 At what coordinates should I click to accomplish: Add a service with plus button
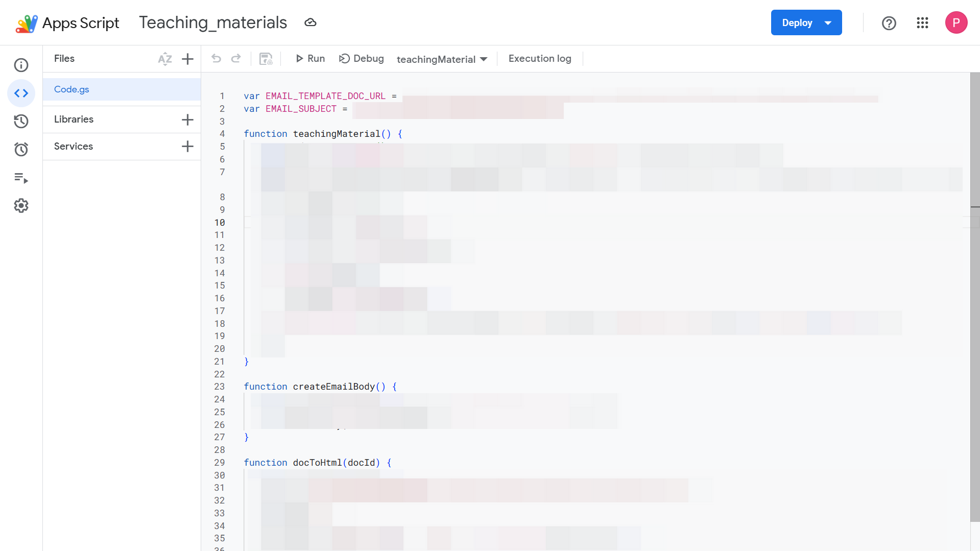coord(187,147)
